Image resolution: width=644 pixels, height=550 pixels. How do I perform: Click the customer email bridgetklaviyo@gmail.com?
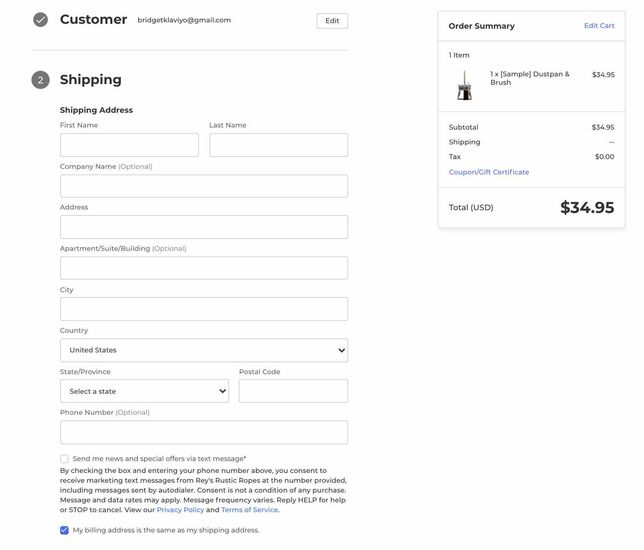(x=184, y=20)
